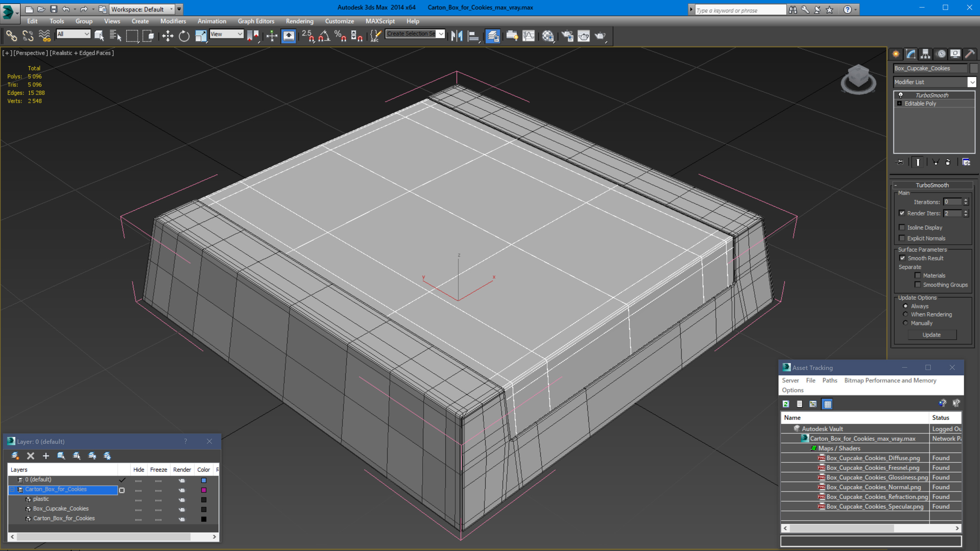Click the Status column header
Image resolution: width=980 pixels, height=551 pixels.
point(945,418)
